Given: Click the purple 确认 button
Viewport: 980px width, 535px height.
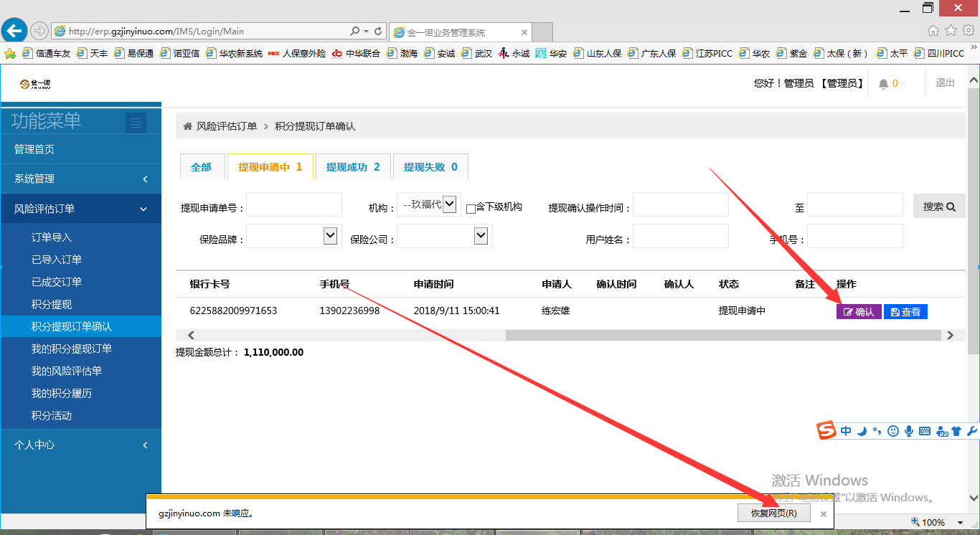Looking at the screenshot, I should [859, 312].
